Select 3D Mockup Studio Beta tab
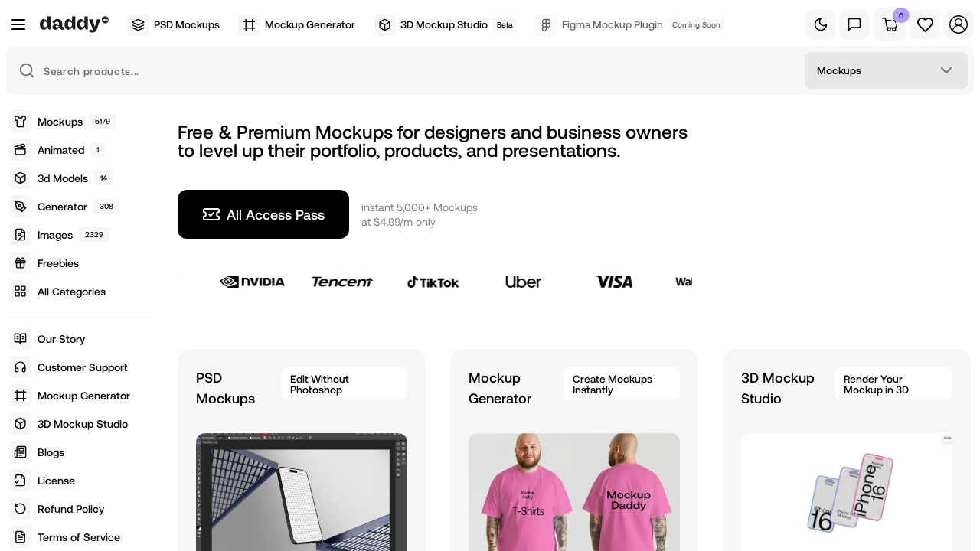Screen dimensions: 980x551 pyautogui.click(x=445, y=24)
